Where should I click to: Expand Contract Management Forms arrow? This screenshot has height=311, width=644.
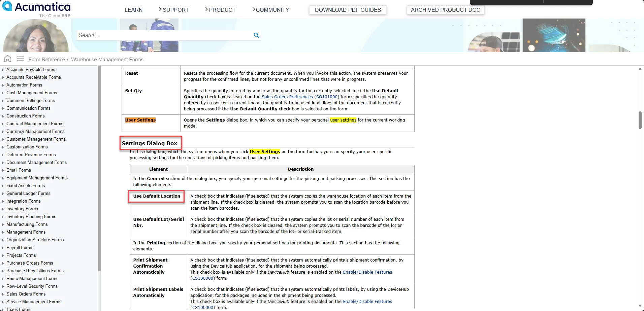click(x=3, y=124)
